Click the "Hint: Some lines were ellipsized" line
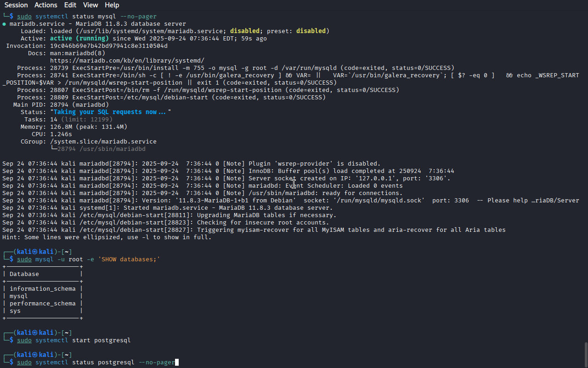The width and height of the screenshot is (588, 368). (x=107, y=237)
